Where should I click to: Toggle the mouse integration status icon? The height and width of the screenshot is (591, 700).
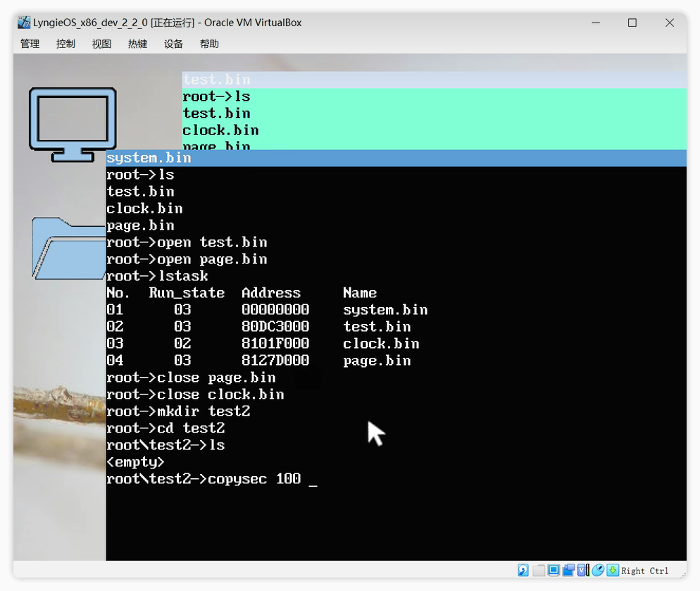pos(598,570)
